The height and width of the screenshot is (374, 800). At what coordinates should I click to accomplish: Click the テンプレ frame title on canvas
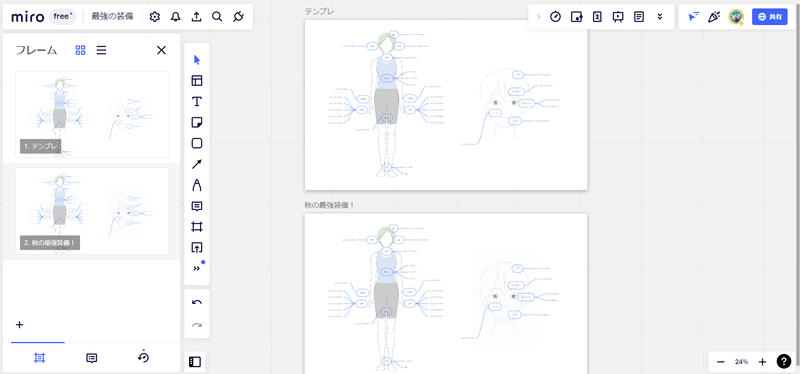[319, 11]
